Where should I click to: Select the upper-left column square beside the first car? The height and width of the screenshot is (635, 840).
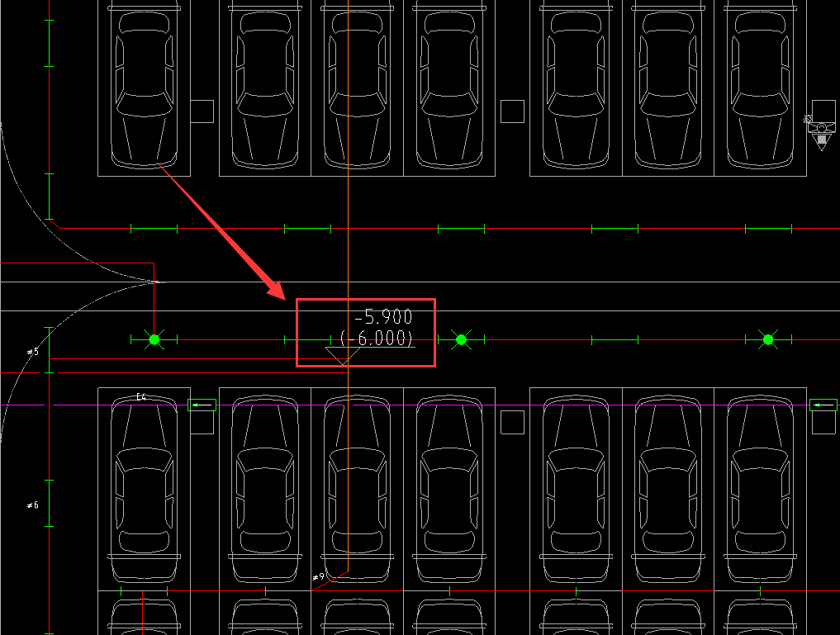coord(202,111)
